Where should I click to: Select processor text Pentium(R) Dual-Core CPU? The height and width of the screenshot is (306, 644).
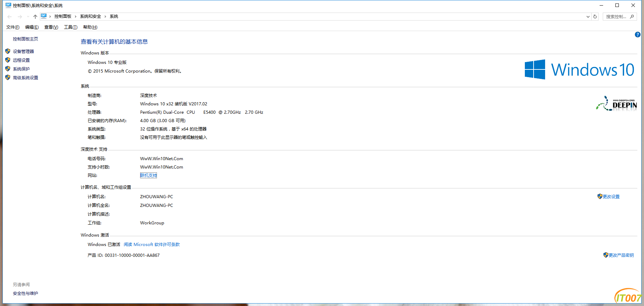coord(167,112)
